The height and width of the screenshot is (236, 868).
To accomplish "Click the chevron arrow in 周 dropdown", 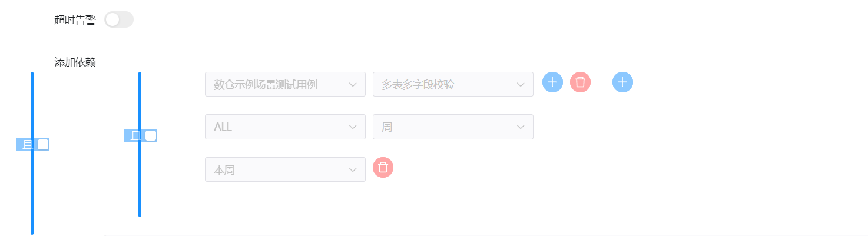I will [521, 127].
